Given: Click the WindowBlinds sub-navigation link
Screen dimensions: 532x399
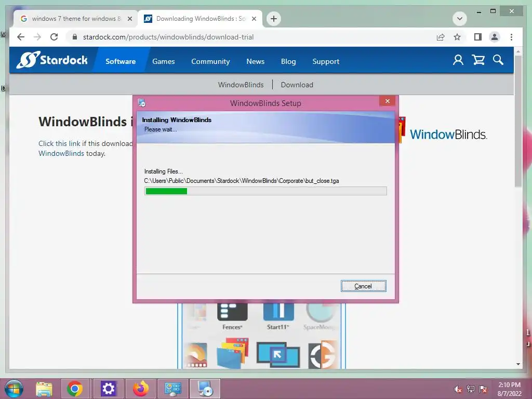Looking at the screenshot, I should click(x=241, y=85).
